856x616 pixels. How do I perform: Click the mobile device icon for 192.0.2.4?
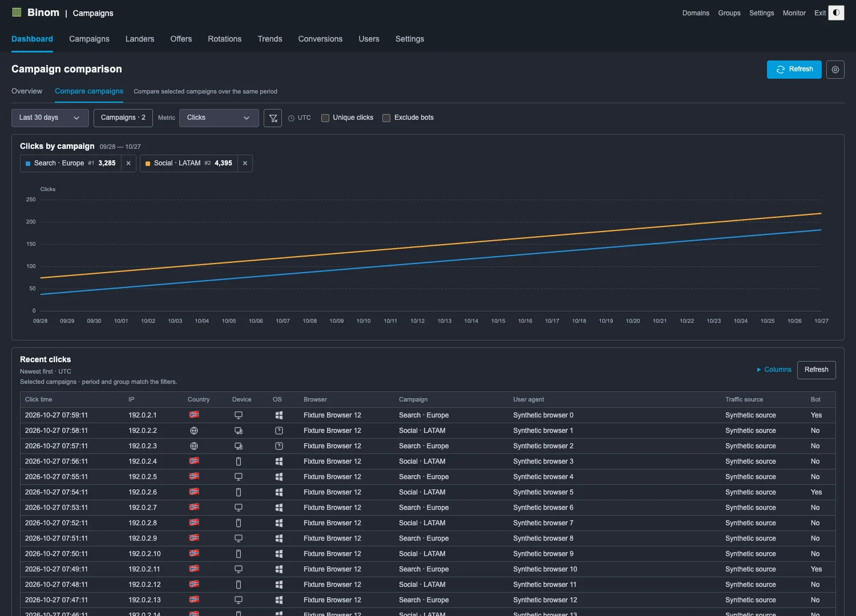coord(239,461)
